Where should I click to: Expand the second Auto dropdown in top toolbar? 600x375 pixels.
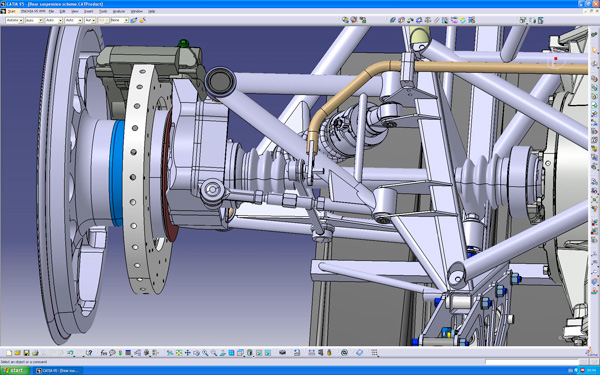click(54, 20)
